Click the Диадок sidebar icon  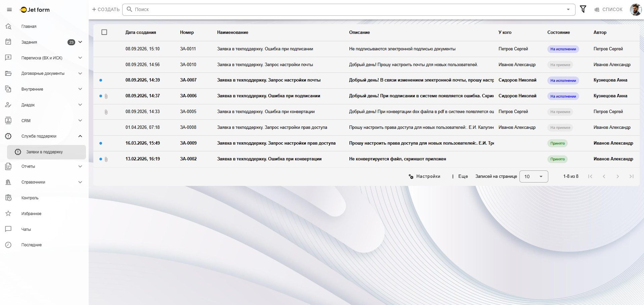[x=8, y=105]
